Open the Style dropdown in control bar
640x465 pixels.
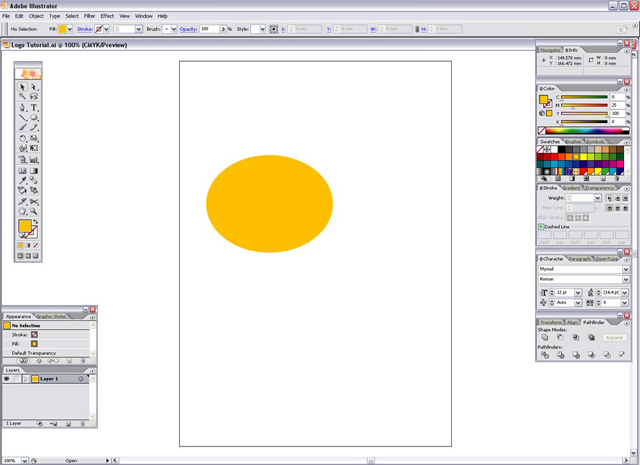(x=262, y=29)
